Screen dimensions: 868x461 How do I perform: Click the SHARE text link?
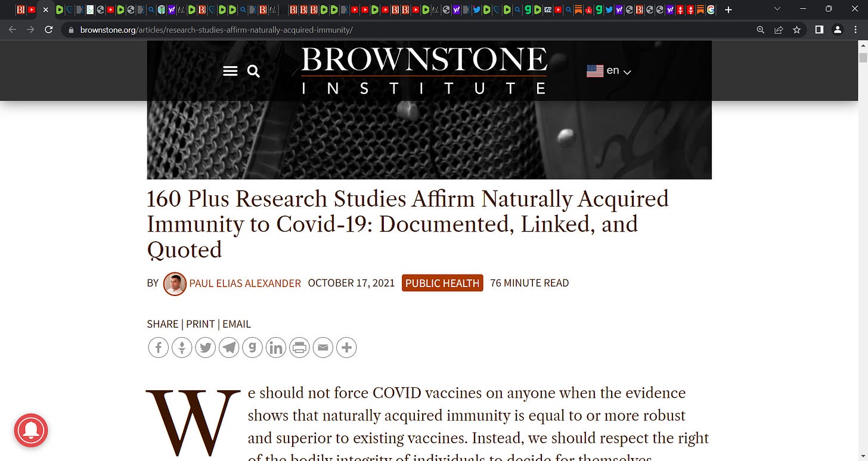[x=162, y=324]
